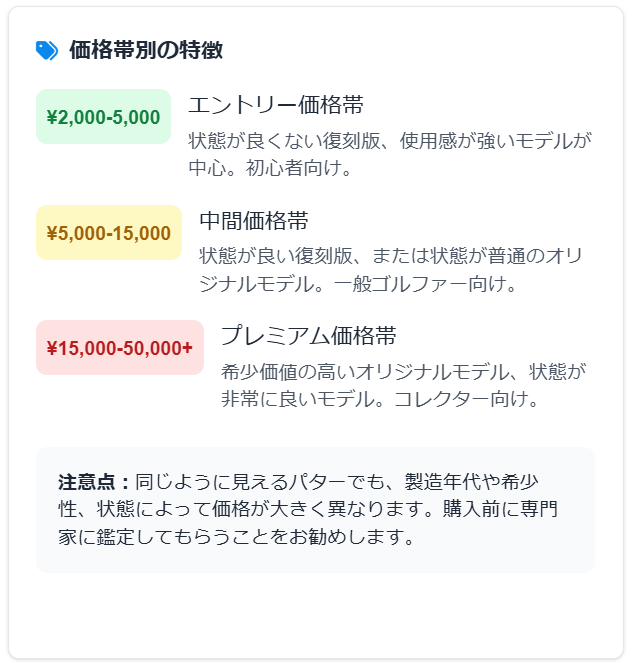This screenshot has height=663, width=634.
Task: Select the red ¥15,000-50,000+ price badge
Action: click(120, 348)
